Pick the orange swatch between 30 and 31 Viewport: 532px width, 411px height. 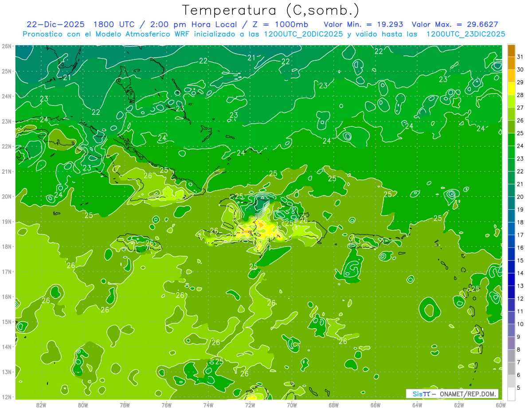tap(511, 63)
